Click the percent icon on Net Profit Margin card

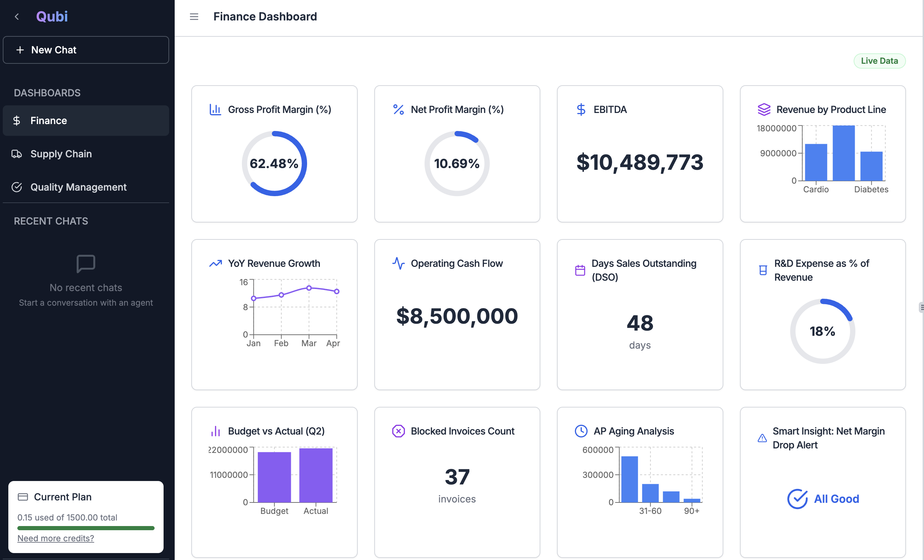pyautogui.click(x=398, y=109)
